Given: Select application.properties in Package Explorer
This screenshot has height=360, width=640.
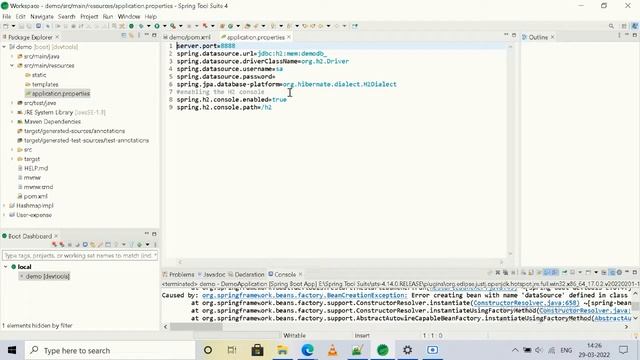Looking at the screenshot, I should [x=57, y=93].
